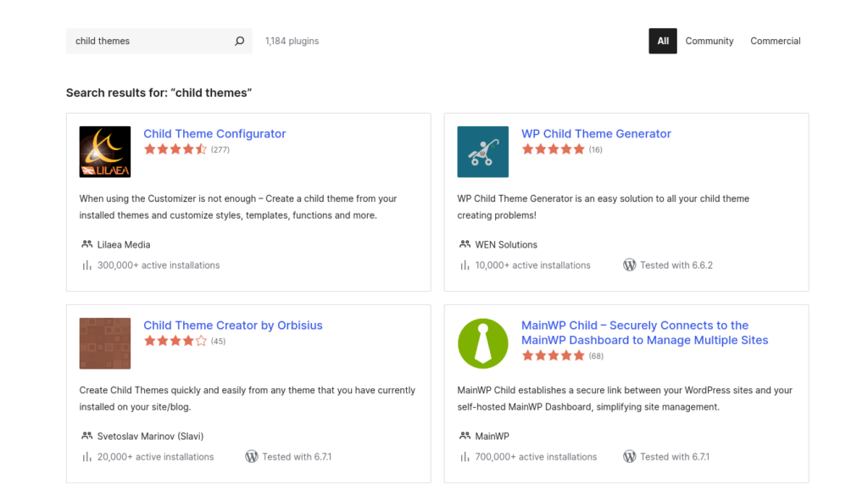This screenshot has width=868, height=496.
Task: Click the 700,000+ active installations text
Action: coord(537,457)
